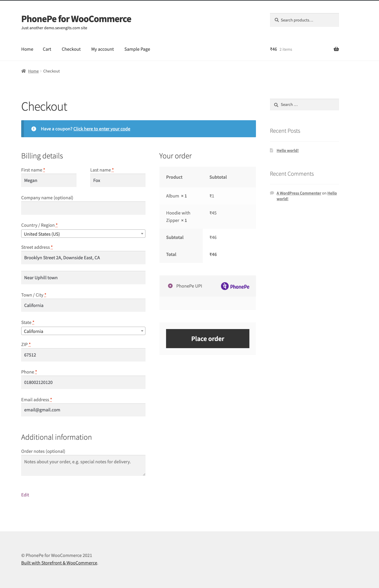Click the Place order button

(208, 339)
